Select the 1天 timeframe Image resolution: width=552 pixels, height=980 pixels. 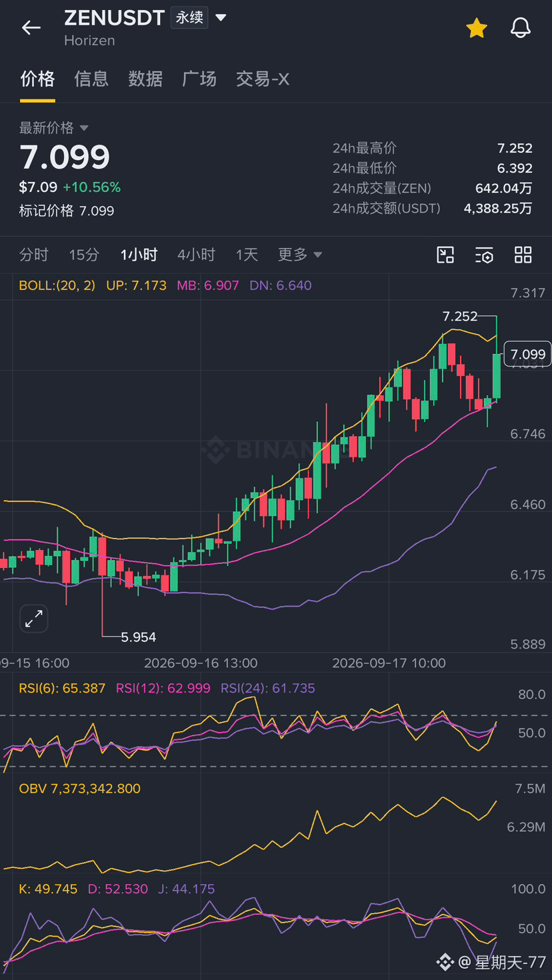(247, 255)
